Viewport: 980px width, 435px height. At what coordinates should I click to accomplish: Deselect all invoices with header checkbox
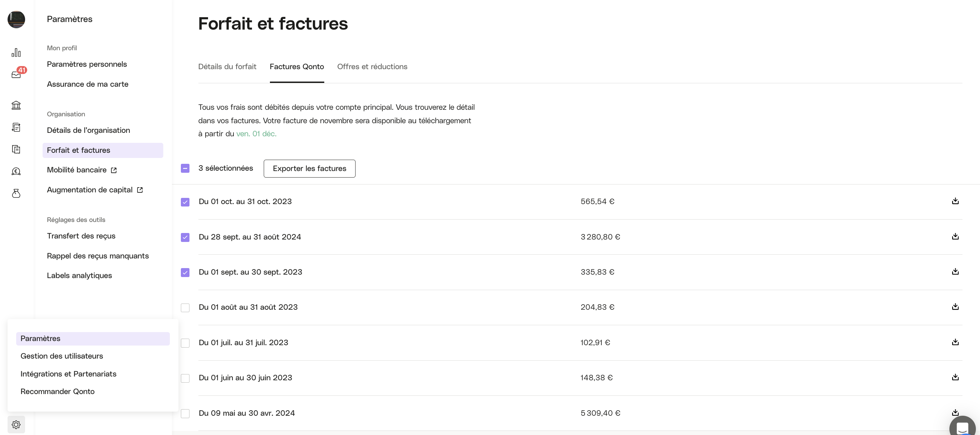185,168
